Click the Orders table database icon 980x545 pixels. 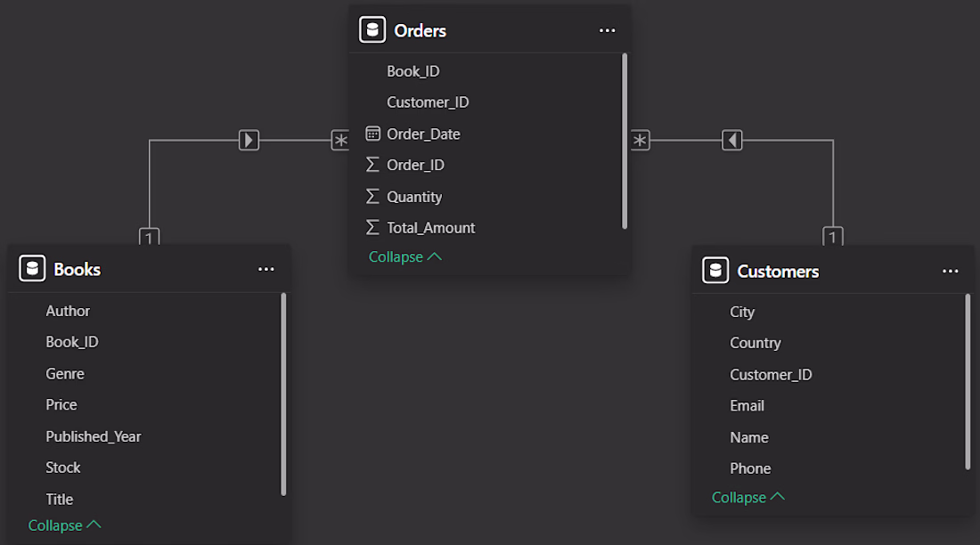click(x=372, y=29)
